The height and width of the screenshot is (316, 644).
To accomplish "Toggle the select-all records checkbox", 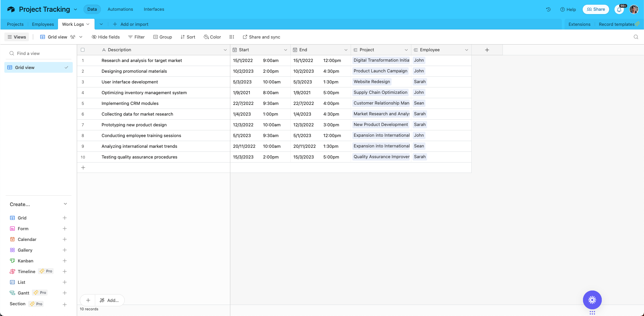I will tap(82, 50).
